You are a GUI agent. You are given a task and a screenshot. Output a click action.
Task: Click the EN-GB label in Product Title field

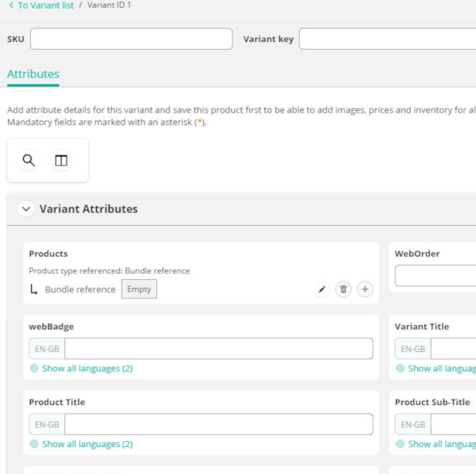pos(47,424)
